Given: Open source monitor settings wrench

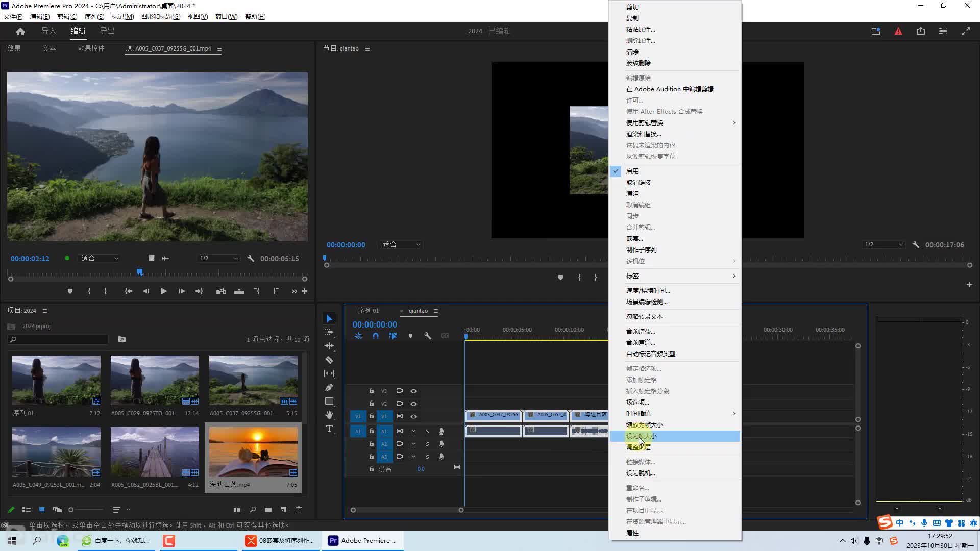Looking at the screenshot, I should tap(251, 259).
